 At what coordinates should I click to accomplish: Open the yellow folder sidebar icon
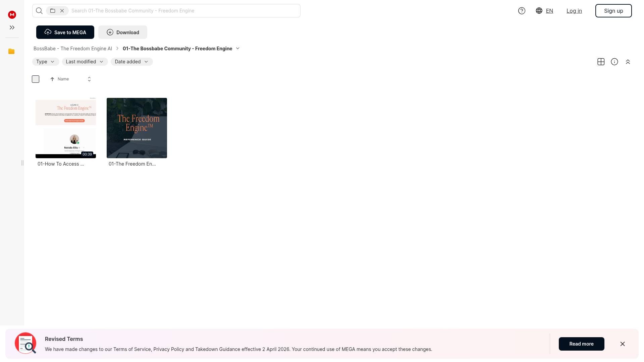[x=11, y=51]
